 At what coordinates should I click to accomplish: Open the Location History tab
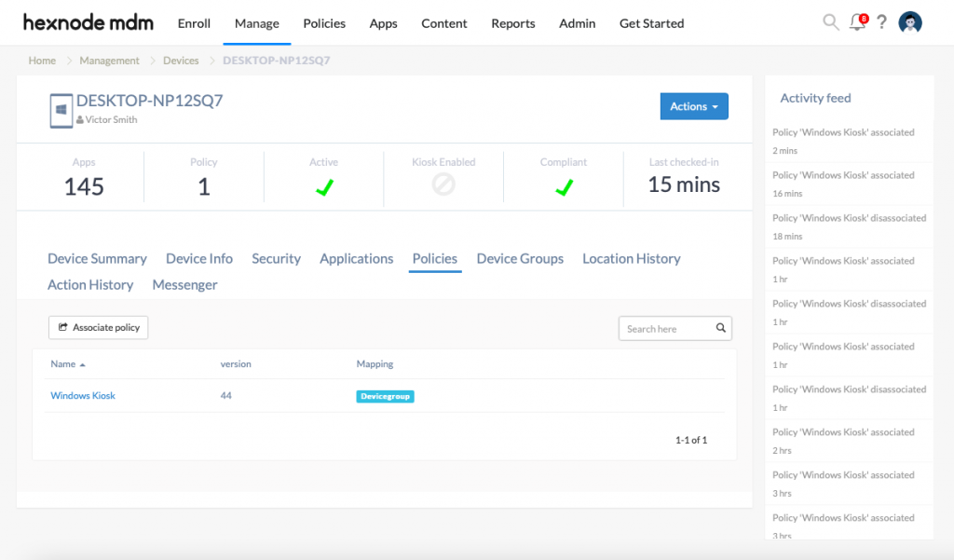(x=631, y=259)
